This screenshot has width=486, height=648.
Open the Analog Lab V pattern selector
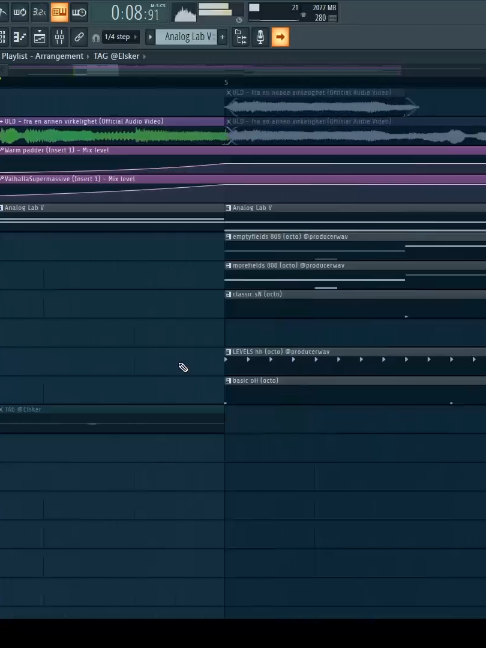pyautogui.click(x=187, y=37)
